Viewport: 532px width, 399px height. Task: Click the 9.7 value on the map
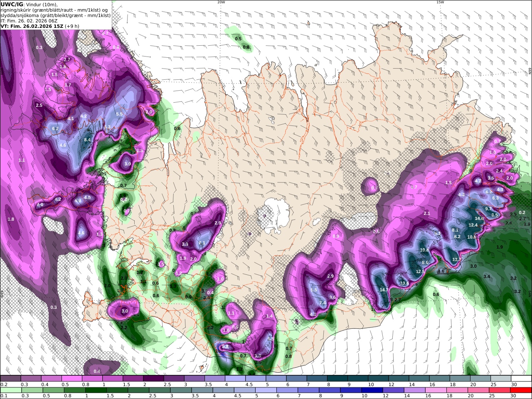click(488, 209)
